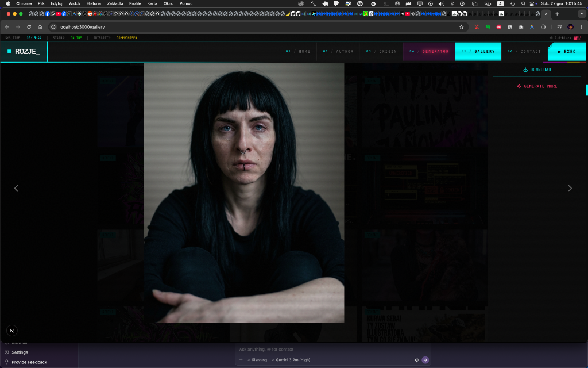This screenshot has height=368, width=588.
Task: Open the Gemini 3 Pro model dropdown
Action: point(291,360)
